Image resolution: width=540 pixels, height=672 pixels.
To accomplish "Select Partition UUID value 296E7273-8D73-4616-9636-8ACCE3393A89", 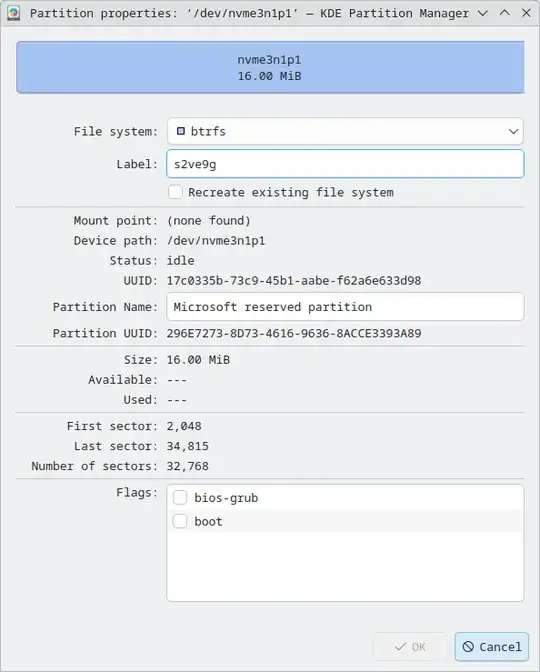I will click(294, 333).
